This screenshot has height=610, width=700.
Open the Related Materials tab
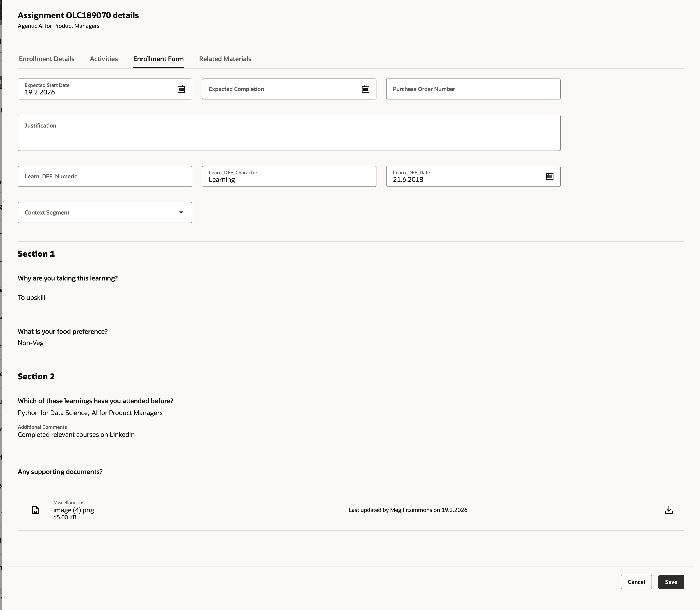(225, 59)
